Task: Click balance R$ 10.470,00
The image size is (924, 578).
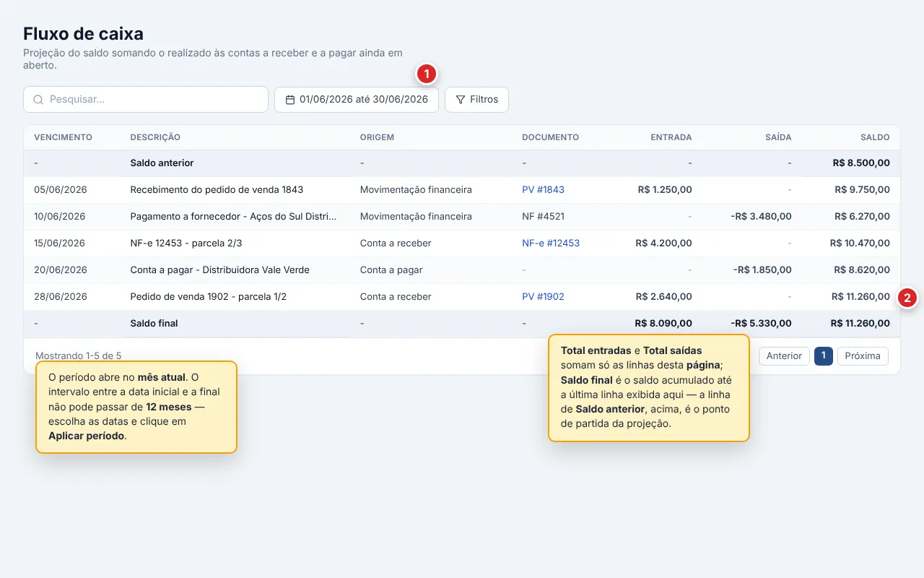Action: 860,243
